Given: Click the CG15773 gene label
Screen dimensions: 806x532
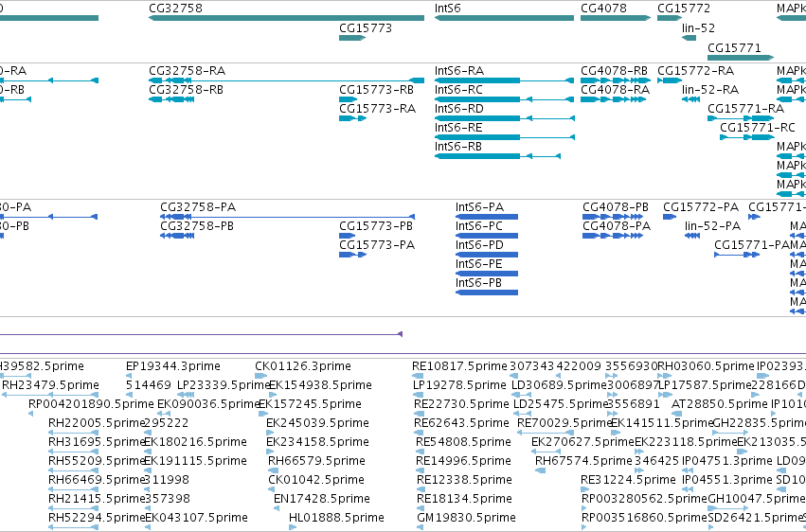Looking at the screenshot, I should coord(366,28).
